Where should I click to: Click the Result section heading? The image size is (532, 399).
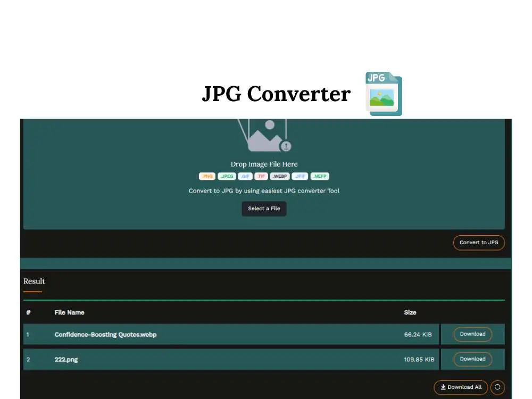click(34, 281)
